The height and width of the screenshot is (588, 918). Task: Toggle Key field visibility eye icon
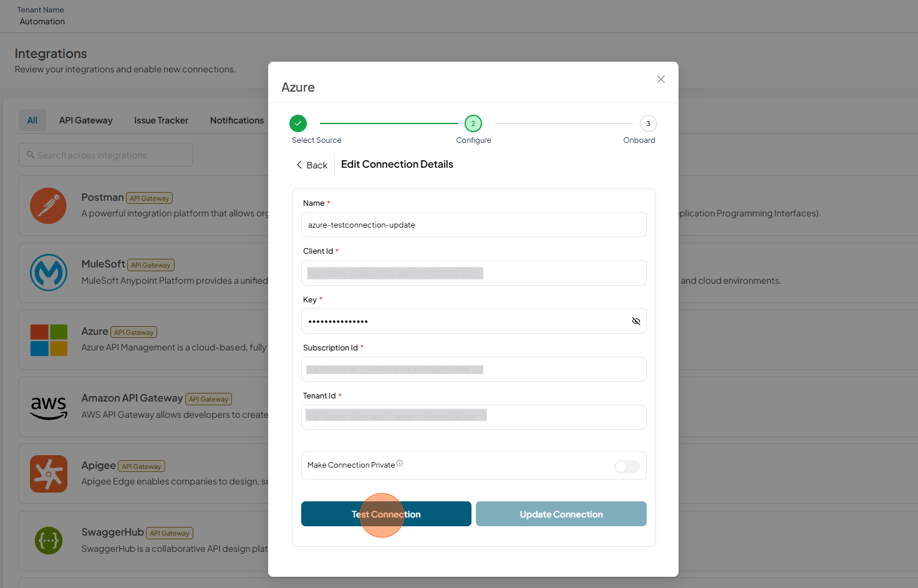[x=636, y=321]
